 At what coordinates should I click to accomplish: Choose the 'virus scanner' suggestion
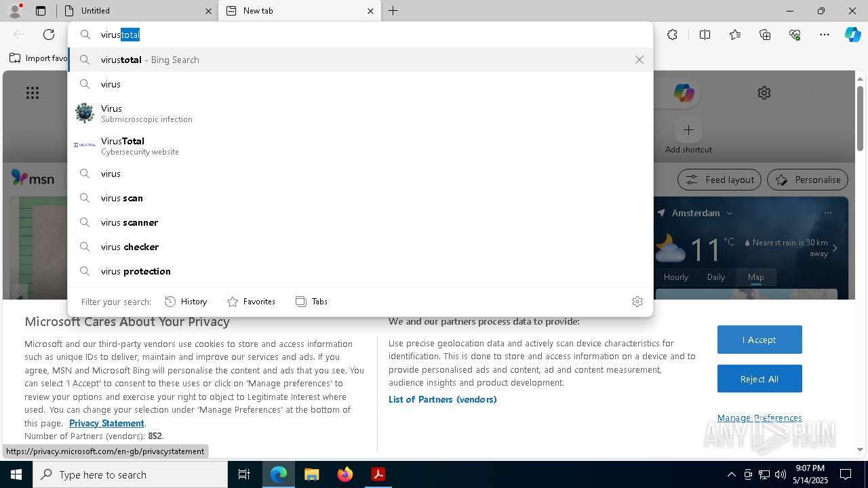pos(361,222)
